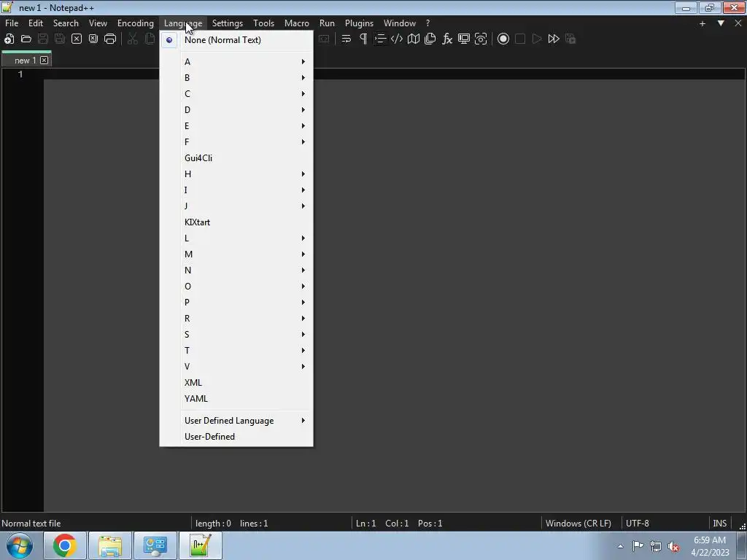Screen dimensions: 747x560
Task: Click Run Macro Multiple Times icon
Action: click(554, 39)
